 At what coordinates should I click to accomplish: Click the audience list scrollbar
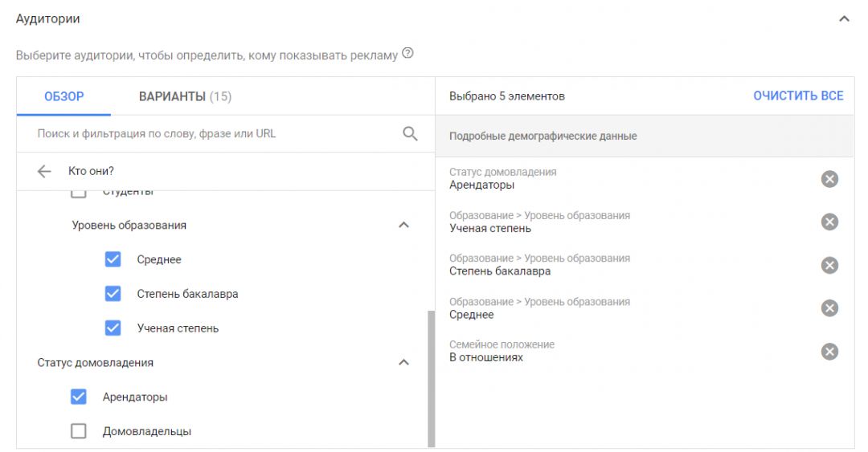[432, 378]
